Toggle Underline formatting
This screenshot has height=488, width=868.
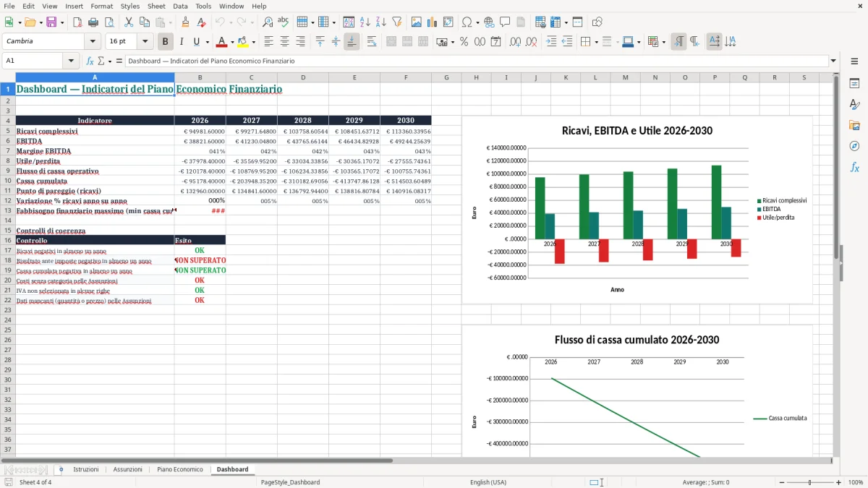pos(196,42)
